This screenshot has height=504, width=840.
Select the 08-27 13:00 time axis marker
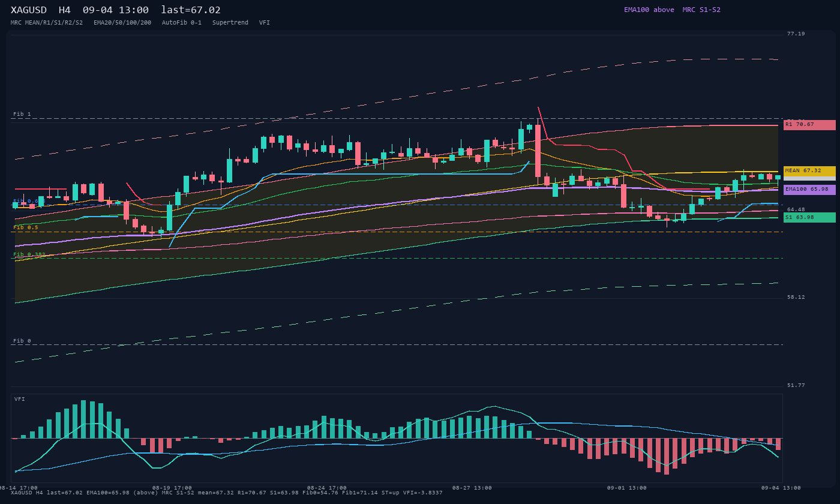coord(472,488)
